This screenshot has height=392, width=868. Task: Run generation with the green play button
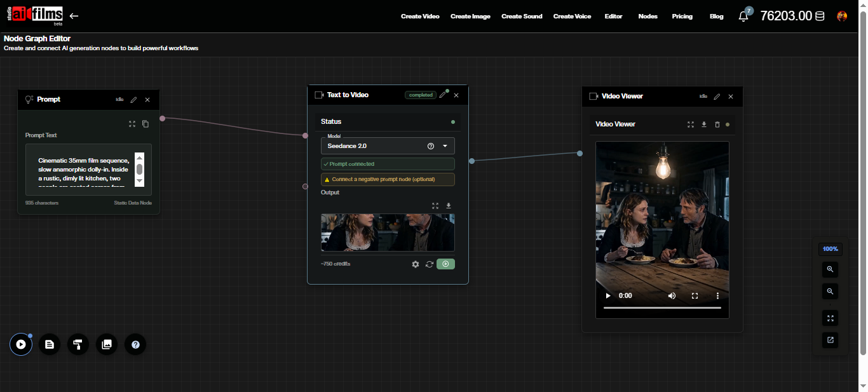pos(445,264)
